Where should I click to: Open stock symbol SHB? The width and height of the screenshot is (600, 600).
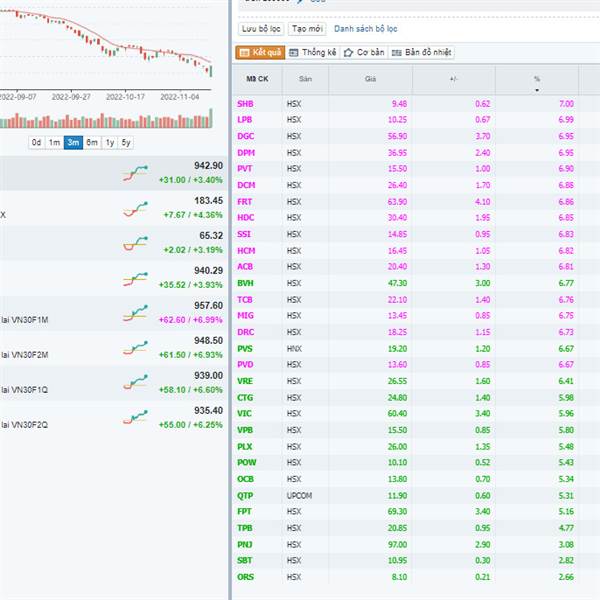pos(245,104)
